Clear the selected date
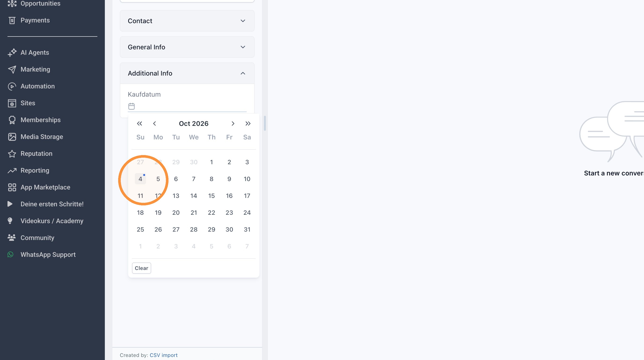The image size is (644, 360). tap(142, 268)
